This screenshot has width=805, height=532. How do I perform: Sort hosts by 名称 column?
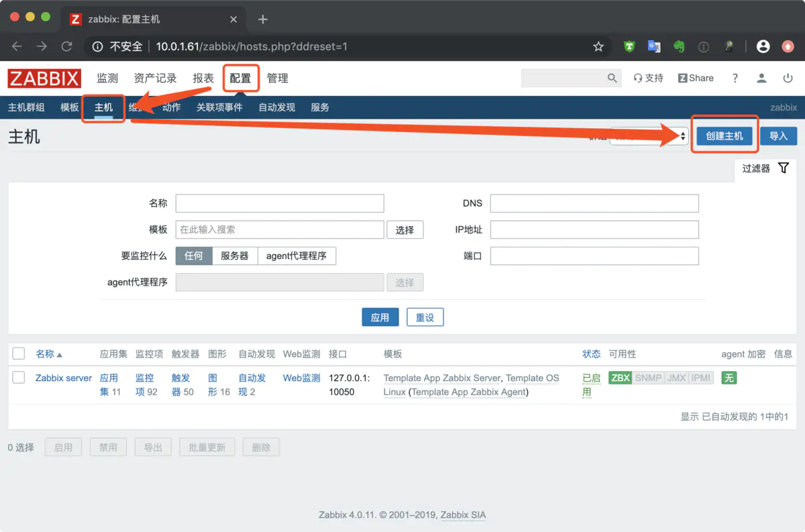tap(49, 354)
